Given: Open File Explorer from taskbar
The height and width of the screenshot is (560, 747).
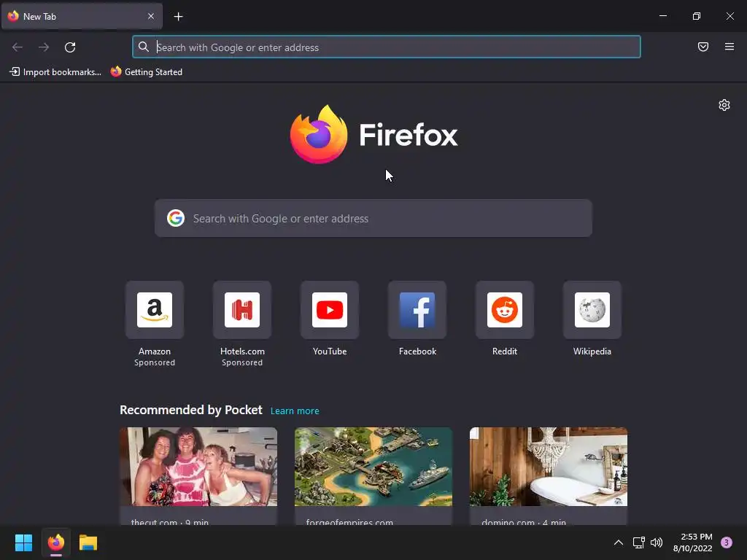Looking at the screenshot, I should tap(88, 542).
